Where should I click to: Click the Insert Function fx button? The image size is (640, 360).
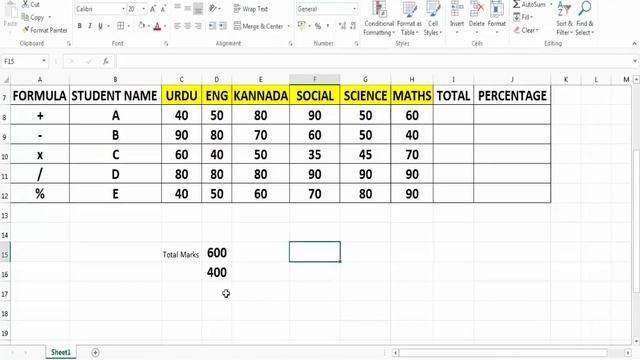(105, 61)
